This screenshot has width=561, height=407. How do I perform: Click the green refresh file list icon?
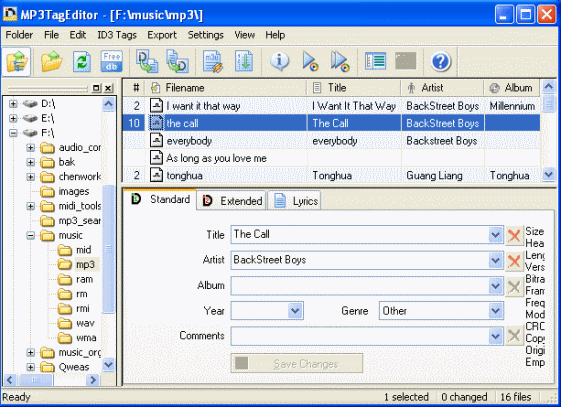(x=82, y=62)
